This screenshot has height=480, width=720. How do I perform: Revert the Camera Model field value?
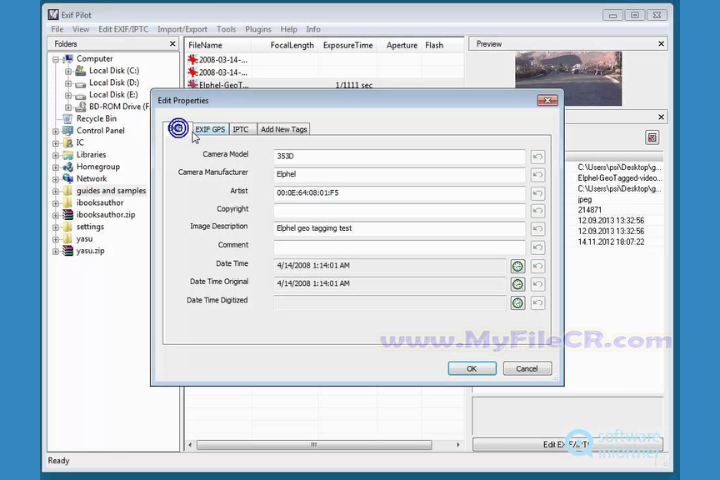[x=538, y=157]
